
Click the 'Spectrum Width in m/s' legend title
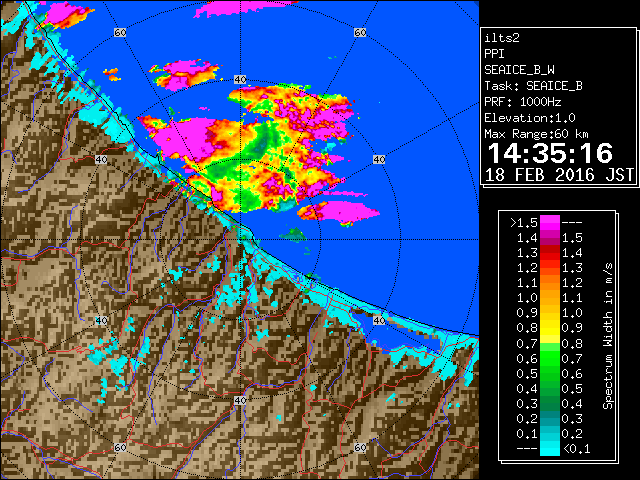click(x=608, y=336)
